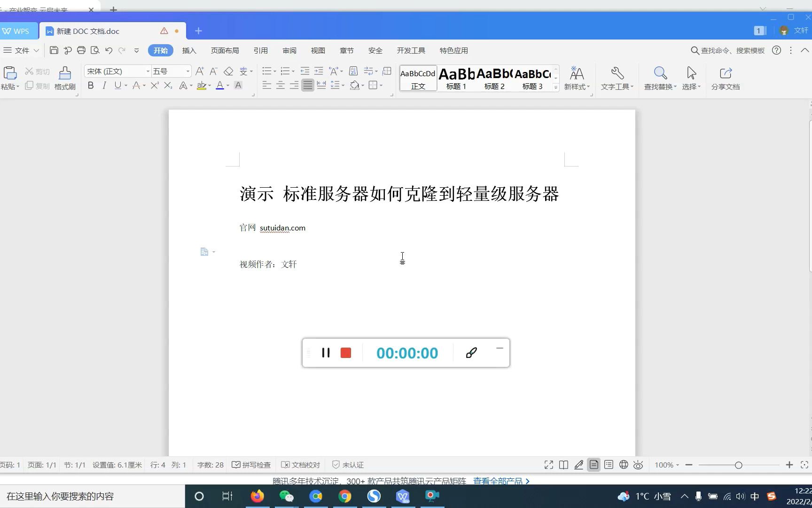812x508 pixels.
Task: Open the font size dropdown
Action: [187, 71]
